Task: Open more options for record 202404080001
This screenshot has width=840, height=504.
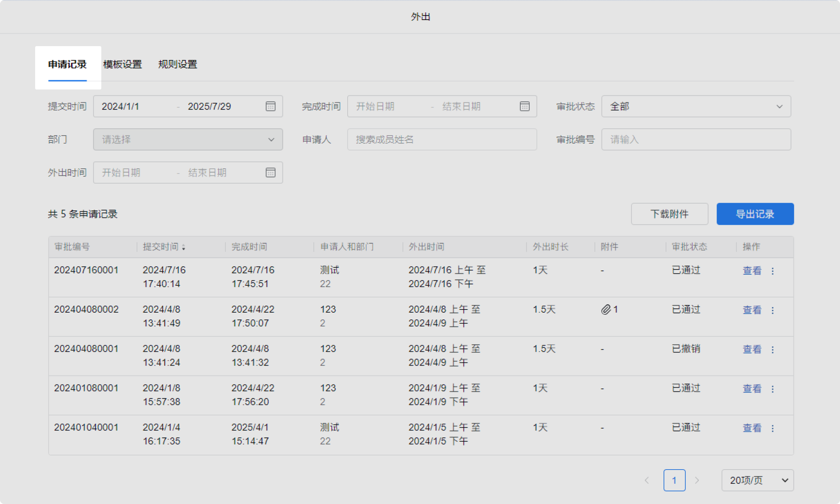Action: point(773,349)
